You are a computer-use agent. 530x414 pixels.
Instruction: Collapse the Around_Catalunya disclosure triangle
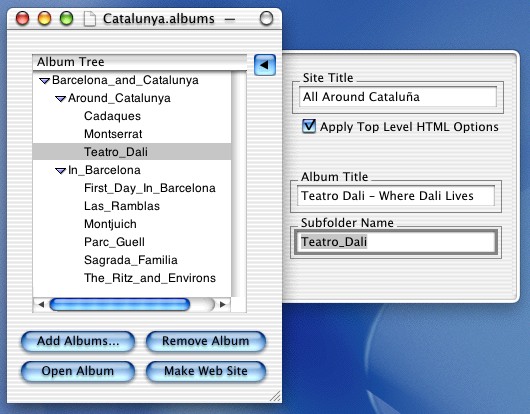pyautogui.click(x=61, y=99)
